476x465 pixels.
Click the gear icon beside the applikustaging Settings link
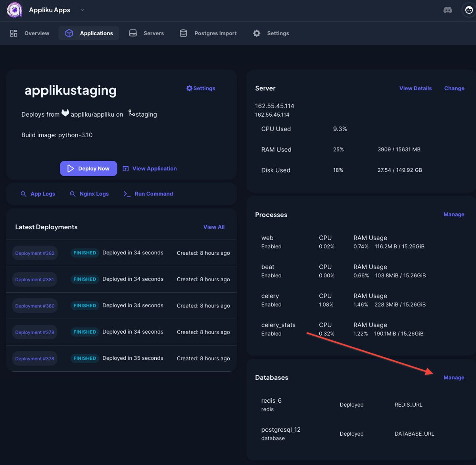[189, 88]
